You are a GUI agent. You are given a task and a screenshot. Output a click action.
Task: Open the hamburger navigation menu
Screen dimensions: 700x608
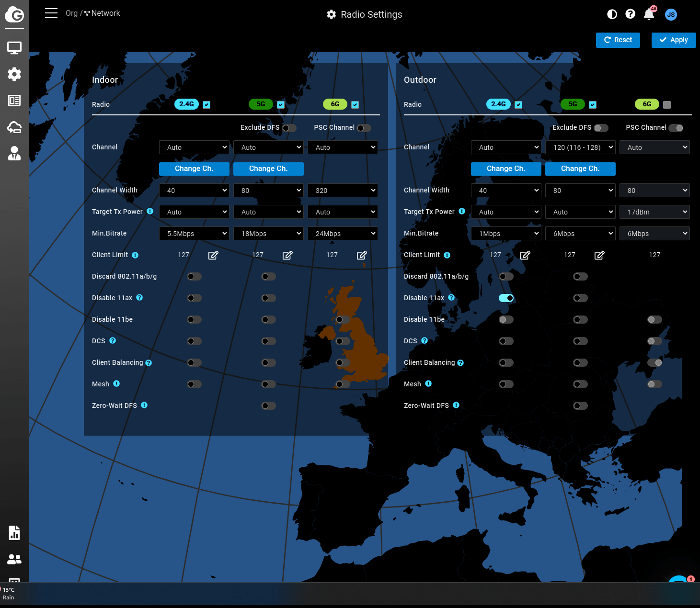[51, 13]
